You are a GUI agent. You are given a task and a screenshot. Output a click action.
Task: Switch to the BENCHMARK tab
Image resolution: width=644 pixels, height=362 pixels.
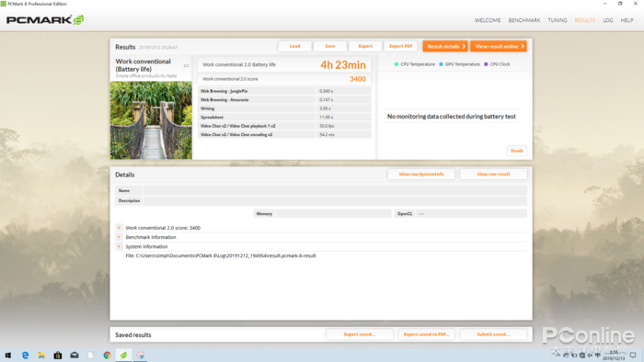tap(524, 20)
